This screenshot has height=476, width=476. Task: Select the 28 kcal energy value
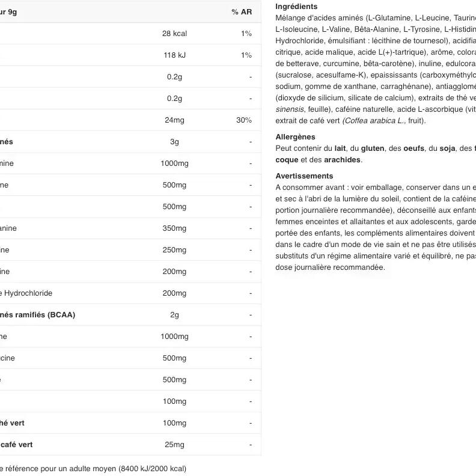pos(174,34)
